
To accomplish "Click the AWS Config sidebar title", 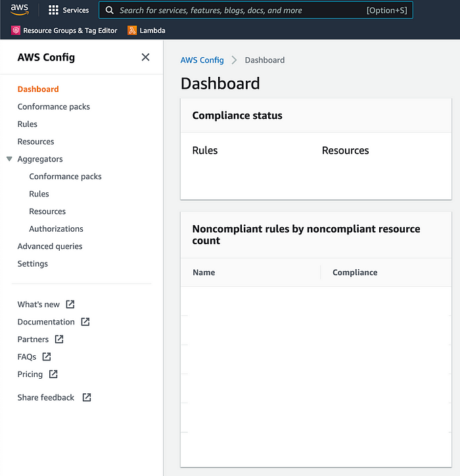I will click(46, 58).
